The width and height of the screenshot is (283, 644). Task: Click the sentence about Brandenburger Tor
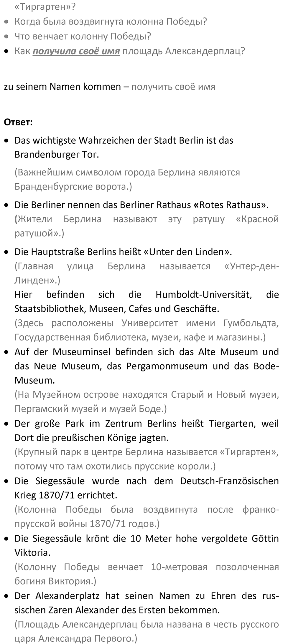pos(124,147)
